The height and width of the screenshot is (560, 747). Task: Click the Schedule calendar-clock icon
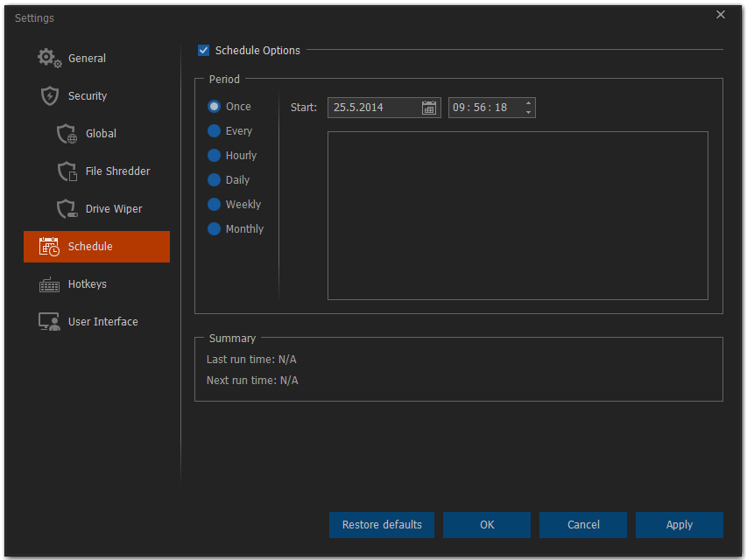49,247
